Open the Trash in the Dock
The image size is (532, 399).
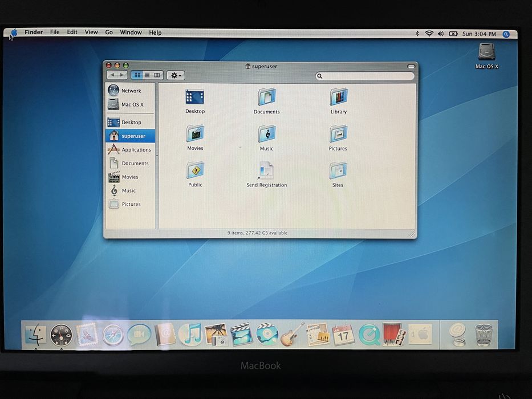[484, 335]
